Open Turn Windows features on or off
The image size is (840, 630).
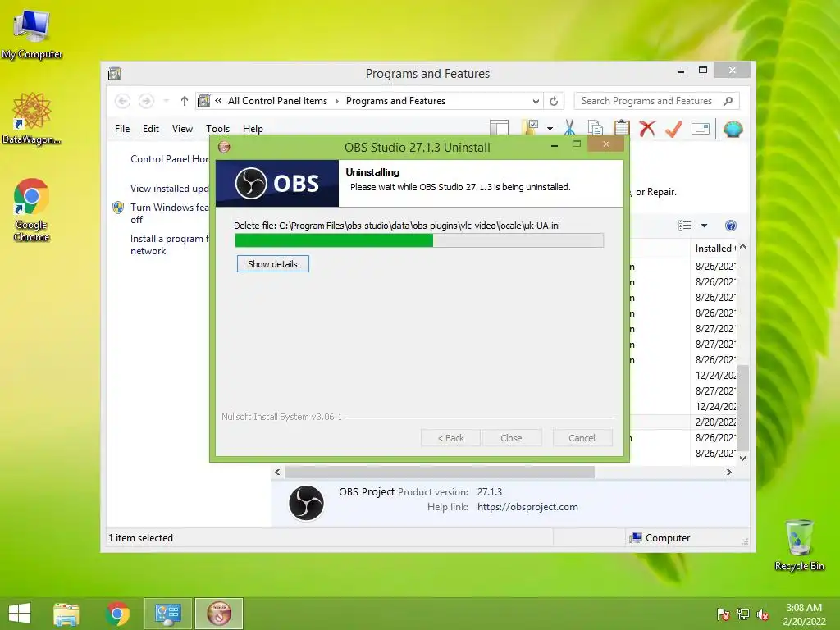pyautogui.click(x=169, y=213)
